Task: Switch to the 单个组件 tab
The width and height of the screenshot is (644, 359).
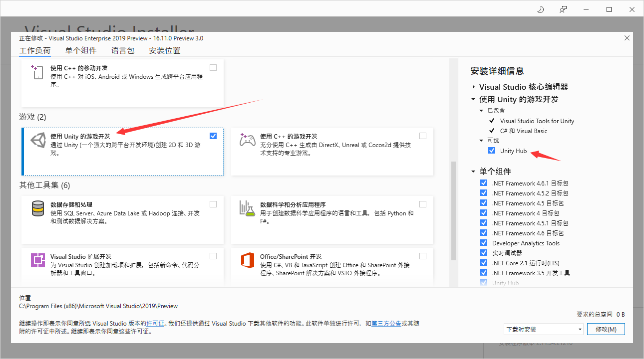Action: [81, 50]
